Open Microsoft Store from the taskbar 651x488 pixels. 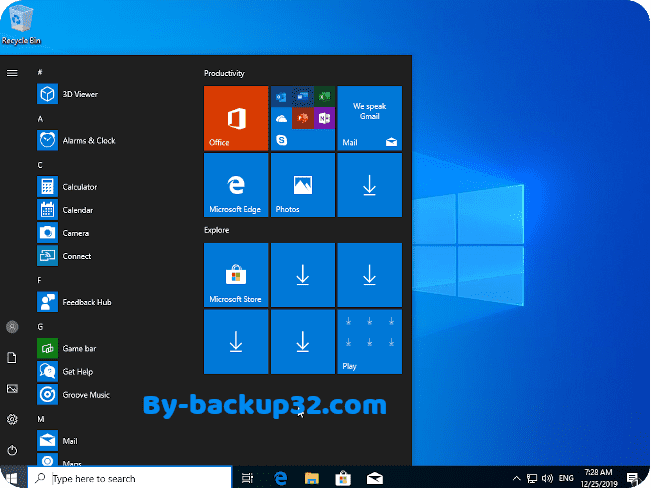[343, 478]
